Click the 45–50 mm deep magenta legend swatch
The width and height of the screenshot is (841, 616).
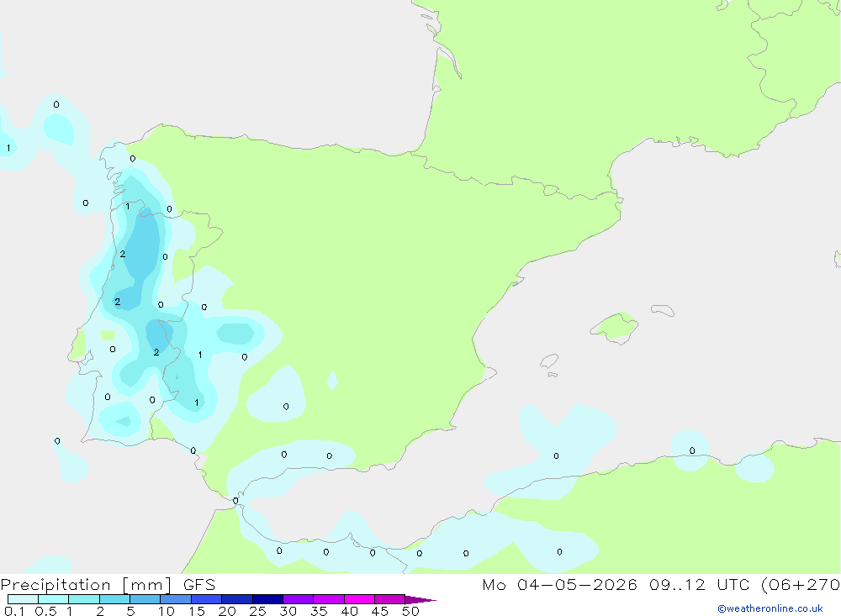390,599
